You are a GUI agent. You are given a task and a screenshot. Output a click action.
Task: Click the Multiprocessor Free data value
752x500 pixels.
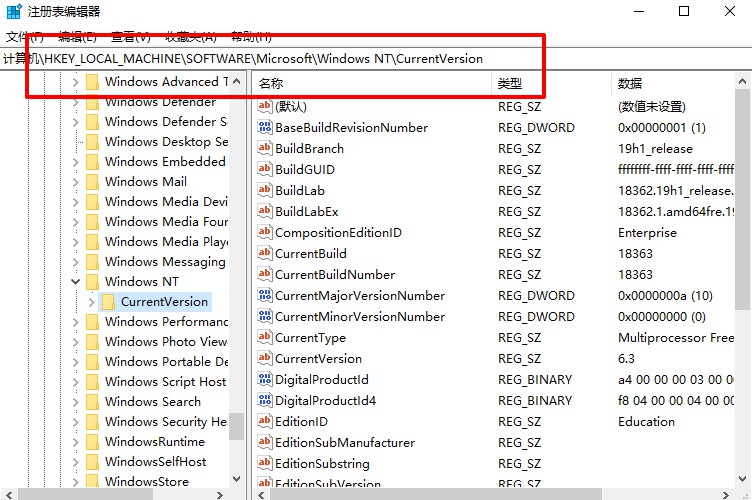[x=675, y=337]
